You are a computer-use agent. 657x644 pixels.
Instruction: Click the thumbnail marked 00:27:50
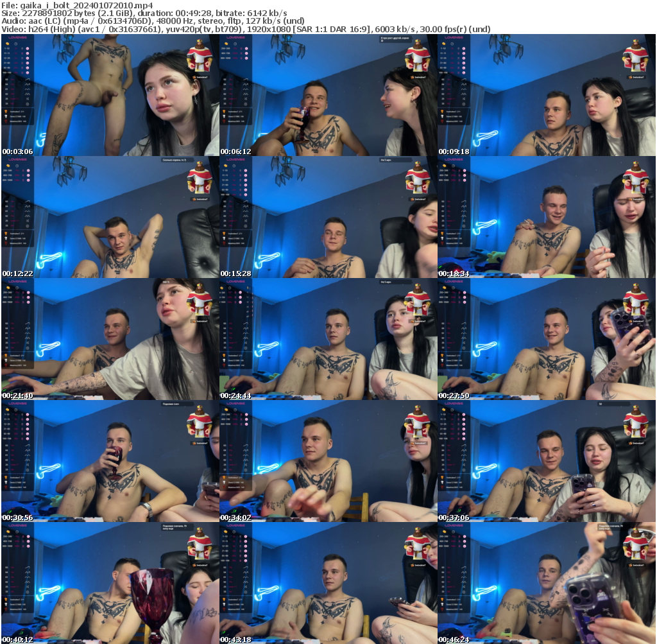pyautogui.click(x=546, y=339)
